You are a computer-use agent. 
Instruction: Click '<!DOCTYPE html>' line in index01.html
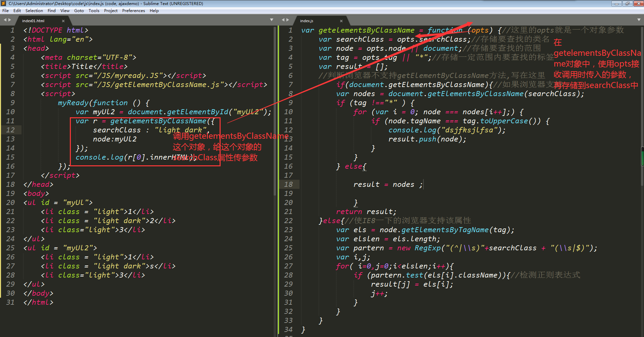(56, 30)
